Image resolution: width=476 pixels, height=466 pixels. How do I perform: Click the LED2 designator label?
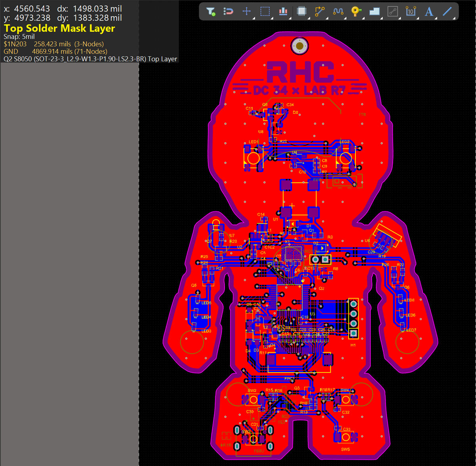(x=345, y=142)
